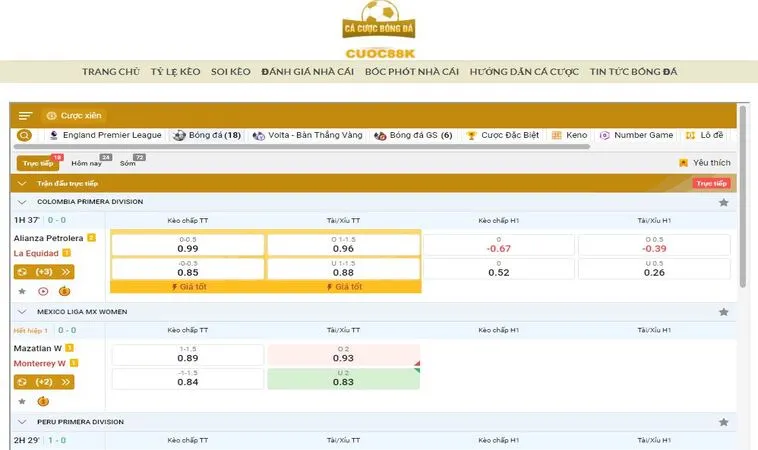Star the Mexico Liga MX Women league
This screenshot has height=450, width=758.
[x=723, y=312]
